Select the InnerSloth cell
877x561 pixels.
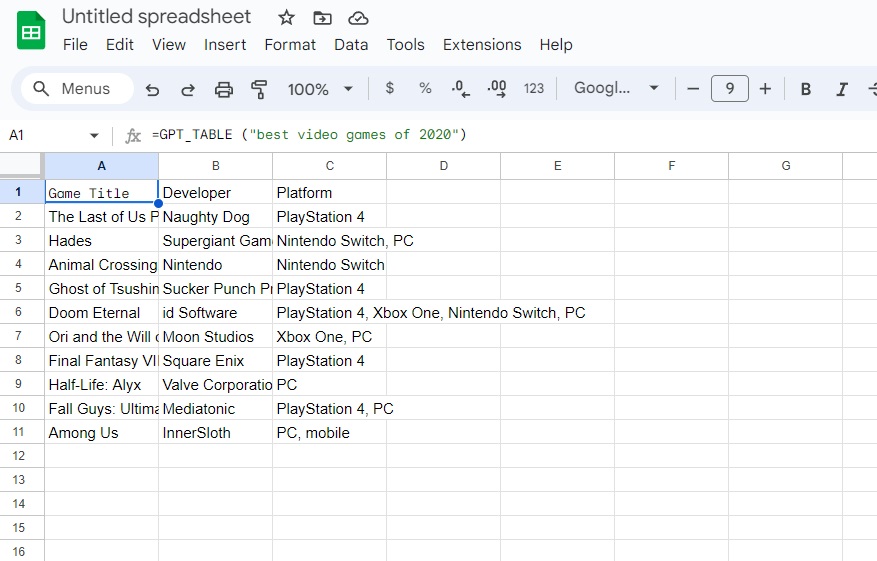(216, 432)
